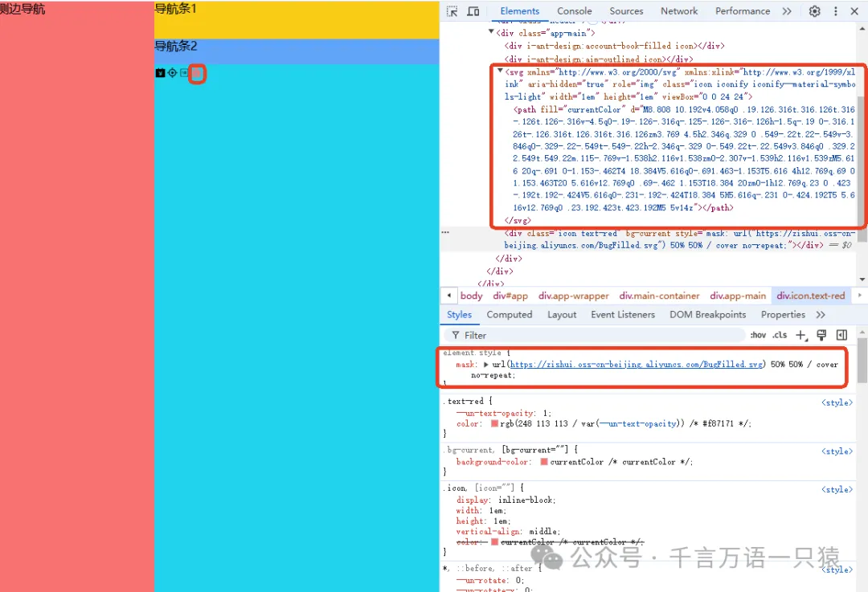
Task: Click the inspect element picker icon
Action: click(452, 11)
